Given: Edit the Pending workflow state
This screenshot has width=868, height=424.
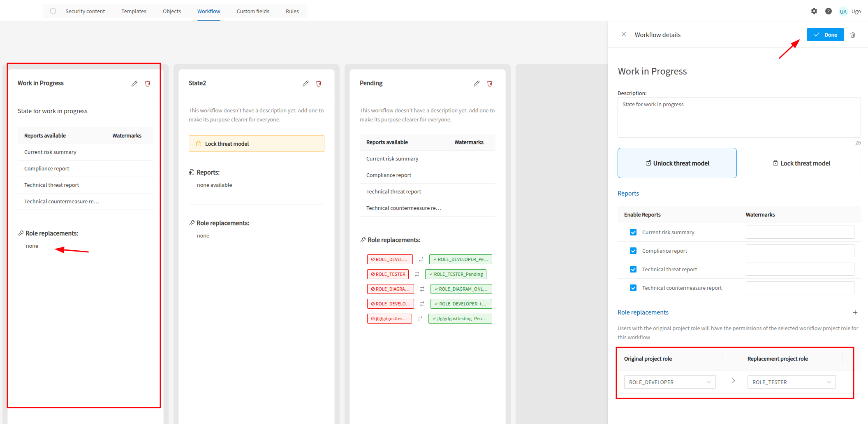Looking at the screenshot, I should click(x=477, y=84).
